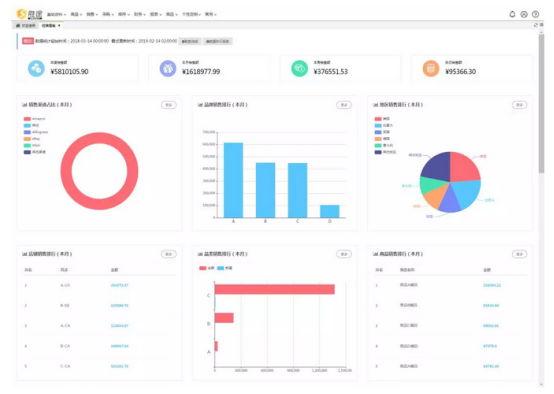The image size is (554, 394).
Task: Switch to the home tab with house icon
Action: 25,26
